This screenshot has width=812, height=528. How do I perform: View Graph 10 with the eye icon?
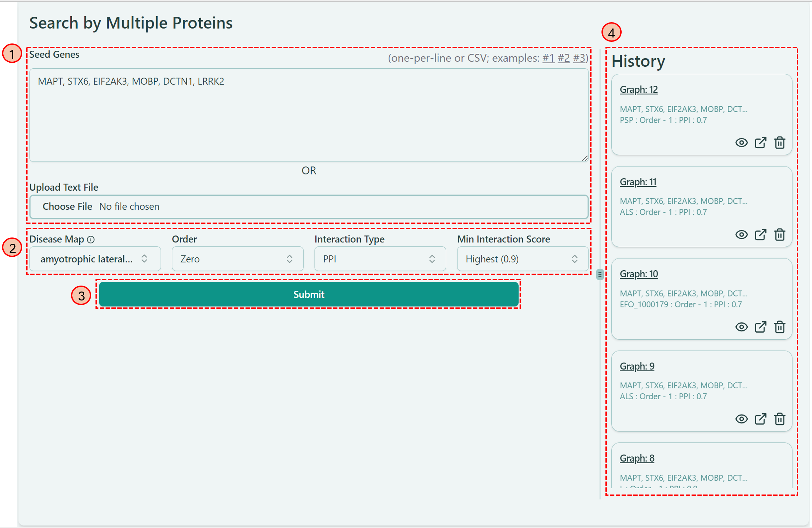click(x=741, y=327)
